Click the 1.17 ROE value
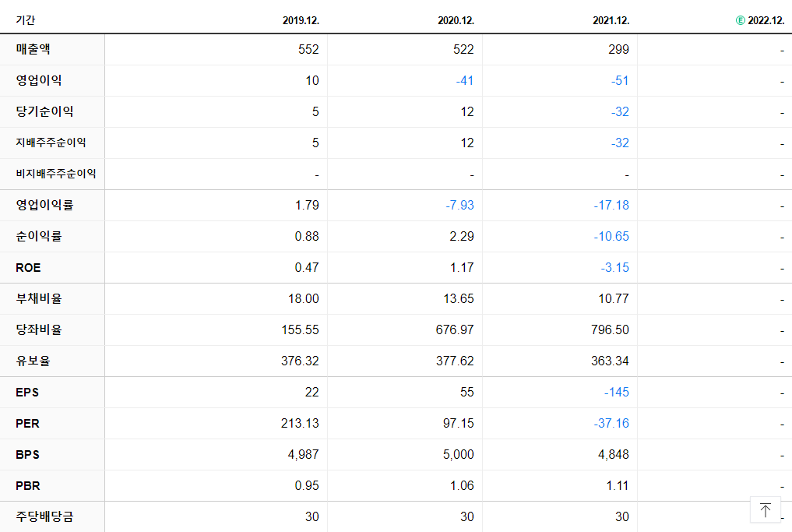The image size is (792, 532). [x=462, y=268]
